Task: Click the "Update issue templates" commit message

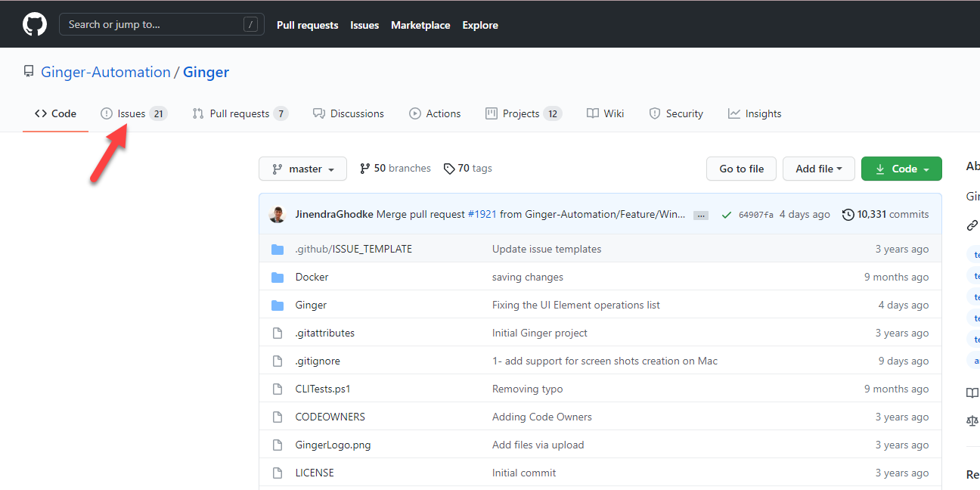Action: [x=547, y=249]
